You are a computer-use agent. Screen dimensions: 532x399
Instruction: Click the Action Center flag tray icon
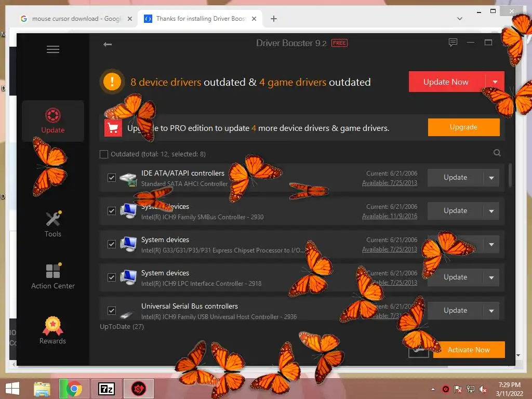click(x=458, y=389)
